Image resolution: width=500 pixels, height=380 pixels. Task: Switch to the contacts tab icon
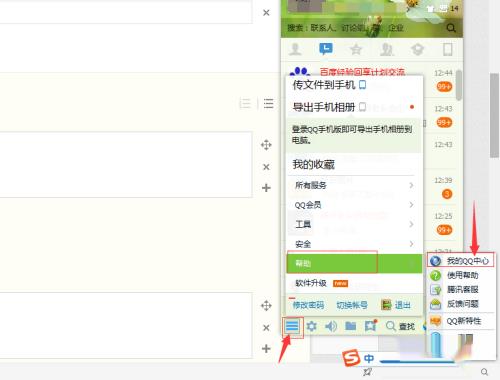click(x=295, y=50)
